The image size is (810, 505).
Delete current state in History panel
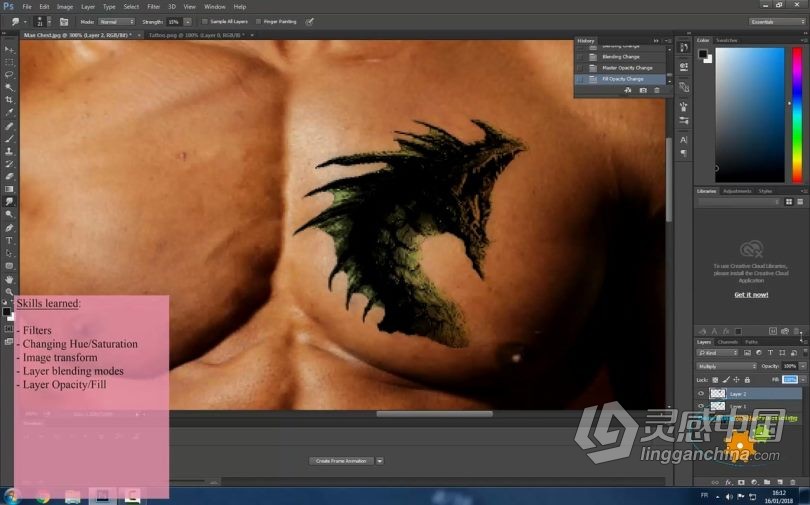657,90
